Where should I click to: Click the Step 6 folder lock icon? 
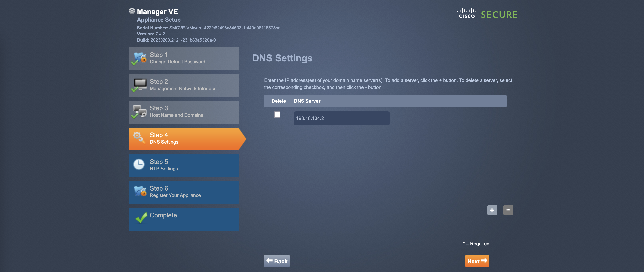(140, 191)
